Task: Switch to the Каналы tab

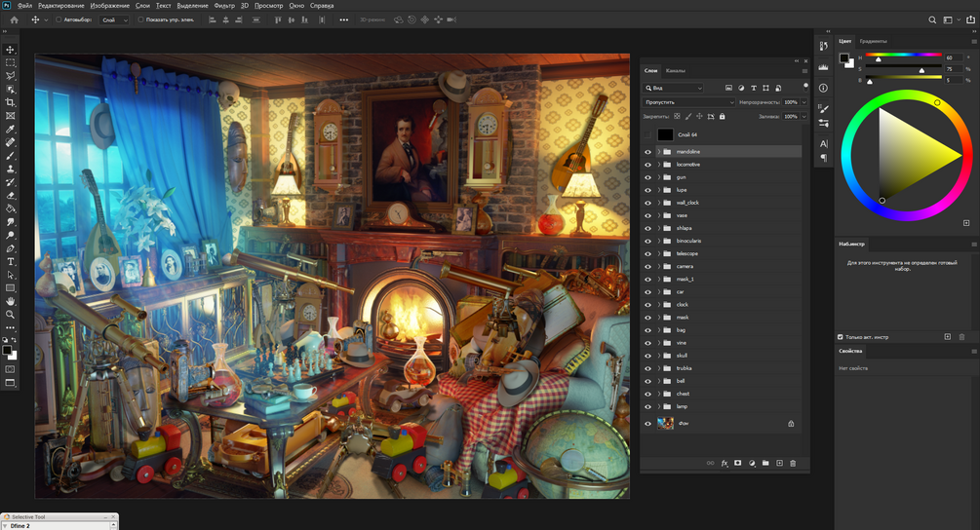Action: click(676, 70)
